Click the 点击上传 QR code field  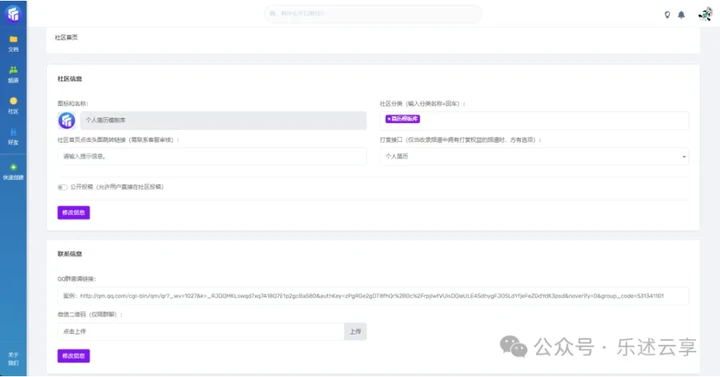click(201, 332)
